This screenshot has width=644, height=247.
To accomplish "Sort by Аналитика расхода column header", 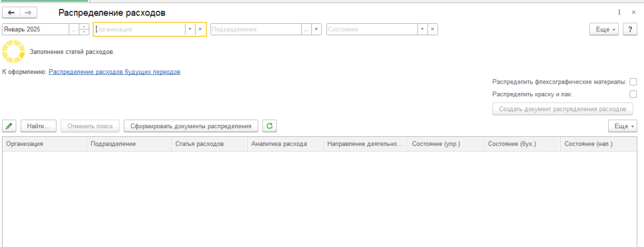I will (286, 144).
